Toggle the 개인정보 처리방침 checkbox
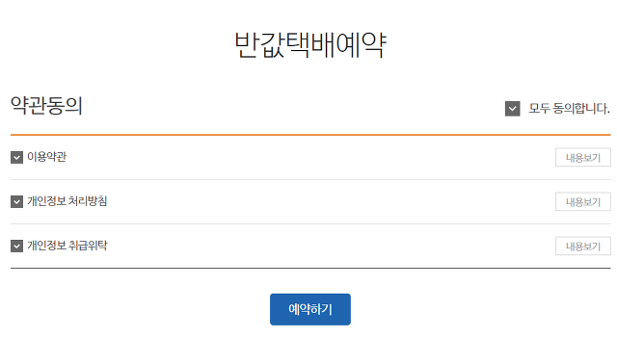Viewport: 617px width, 364px height. click(x=16, y=202)
